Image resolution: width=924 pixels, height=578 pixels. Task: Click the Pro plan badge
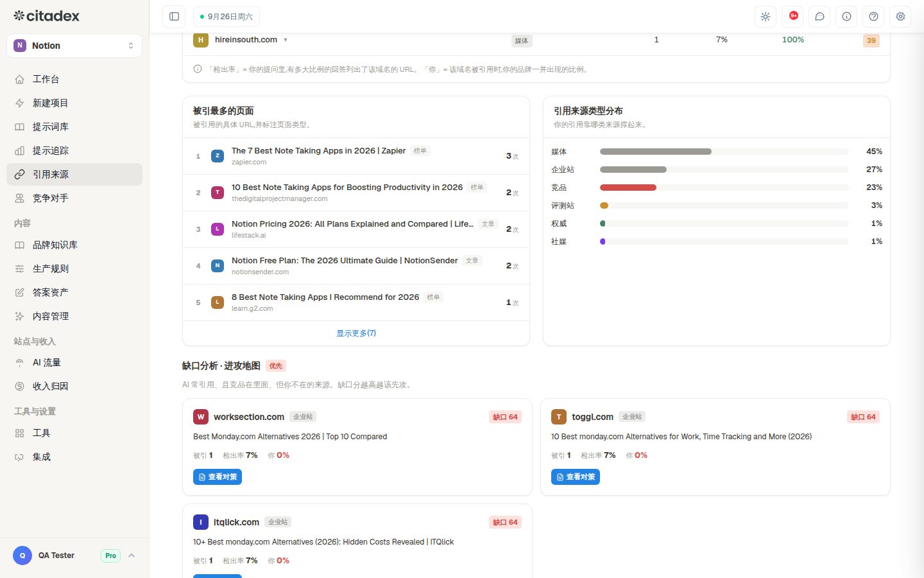click(111, 556)
